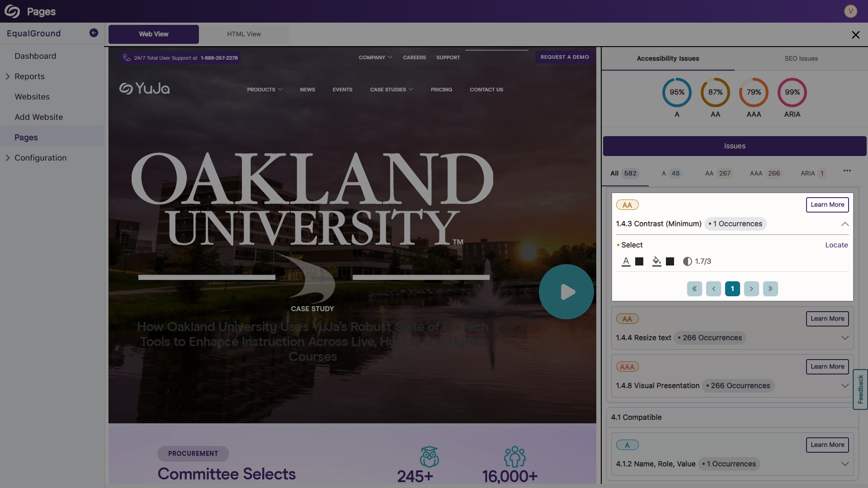Viewport: 868px width, 488px height.
Task: Expand the 4.1.2 Name, Role, Value issue
Action: [845, 464]
